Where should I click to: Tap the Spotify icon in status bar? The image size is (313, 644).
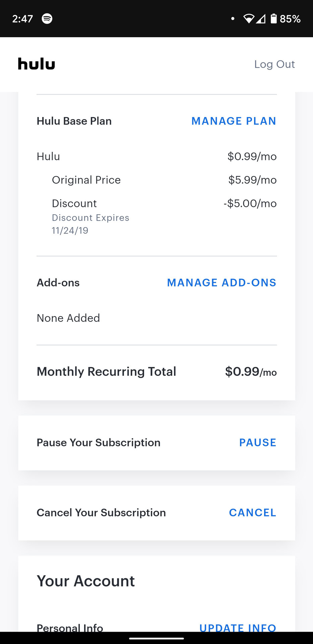pyautogui.click(x=47, y=18)
